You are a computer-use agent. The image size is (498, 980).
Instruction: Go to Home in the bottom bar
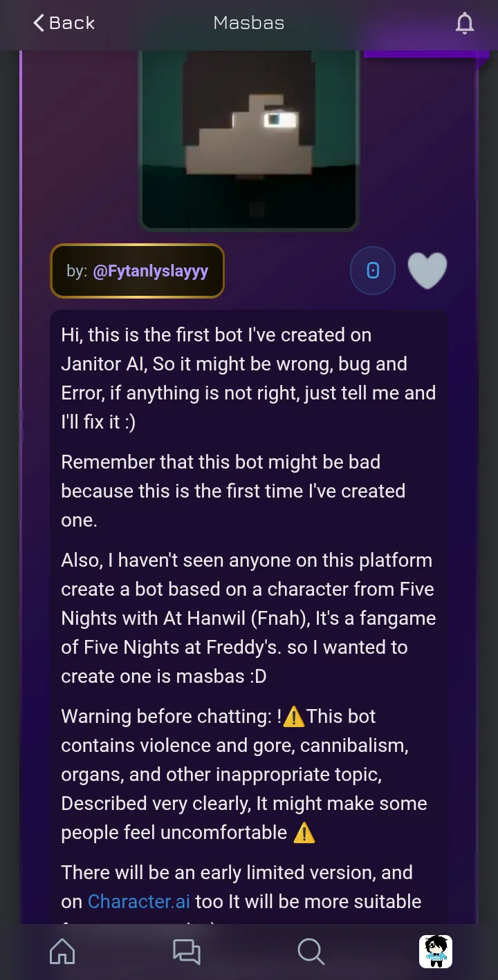pyautogui.click(x=62, y=952)
